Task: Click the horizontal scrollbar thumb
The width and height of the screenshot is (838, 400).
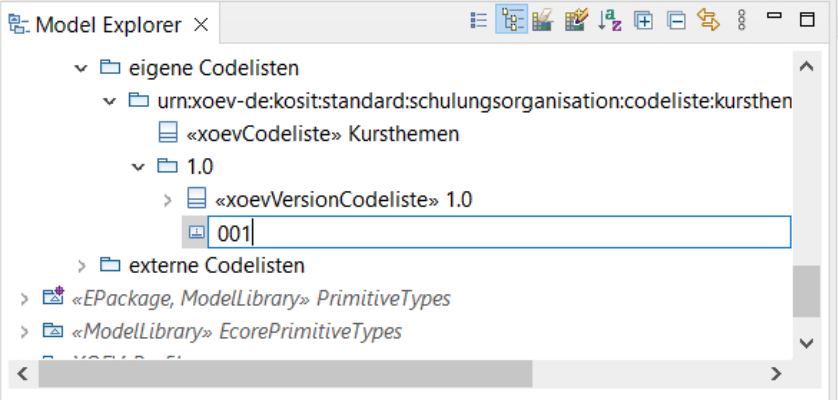Action: coord(285,373)
